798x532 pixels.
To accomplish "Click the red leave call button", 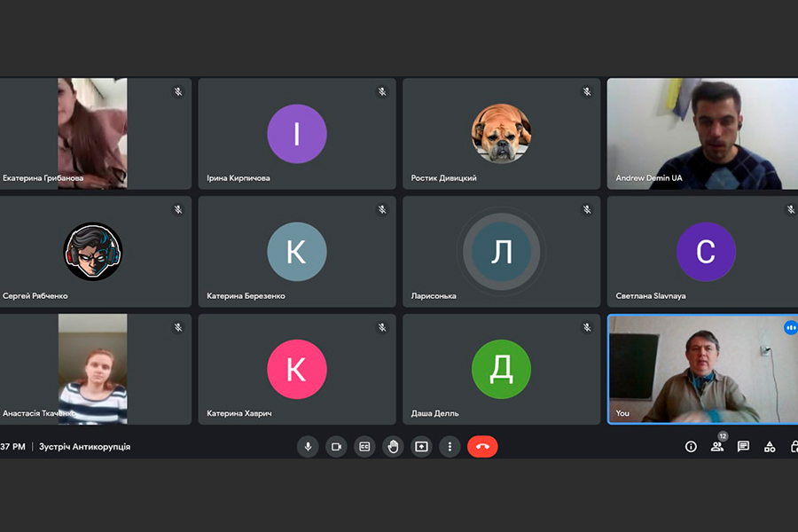I will (482, 447).
